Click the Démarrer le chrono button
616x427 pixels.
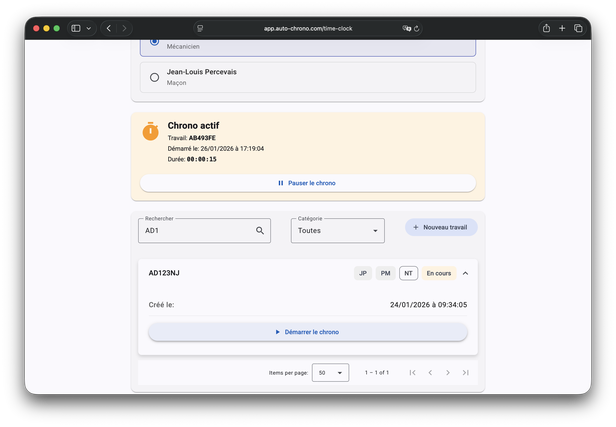pyautogui.click(x=307, y=332)
